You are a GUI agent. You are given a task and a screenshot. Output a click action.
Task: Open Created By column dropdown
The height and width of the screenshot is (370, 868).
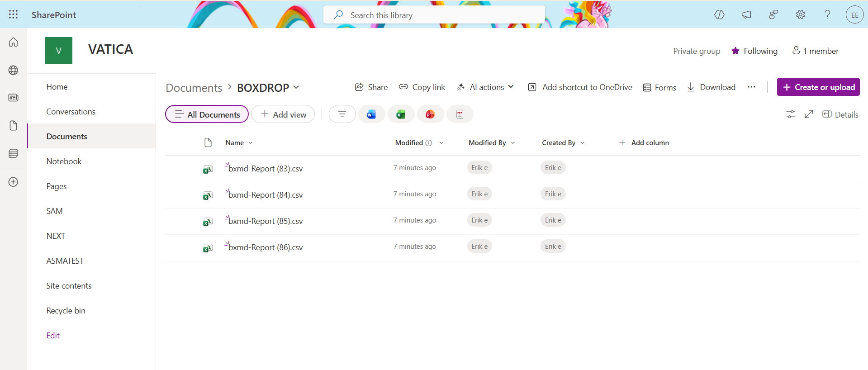[582, 143]
